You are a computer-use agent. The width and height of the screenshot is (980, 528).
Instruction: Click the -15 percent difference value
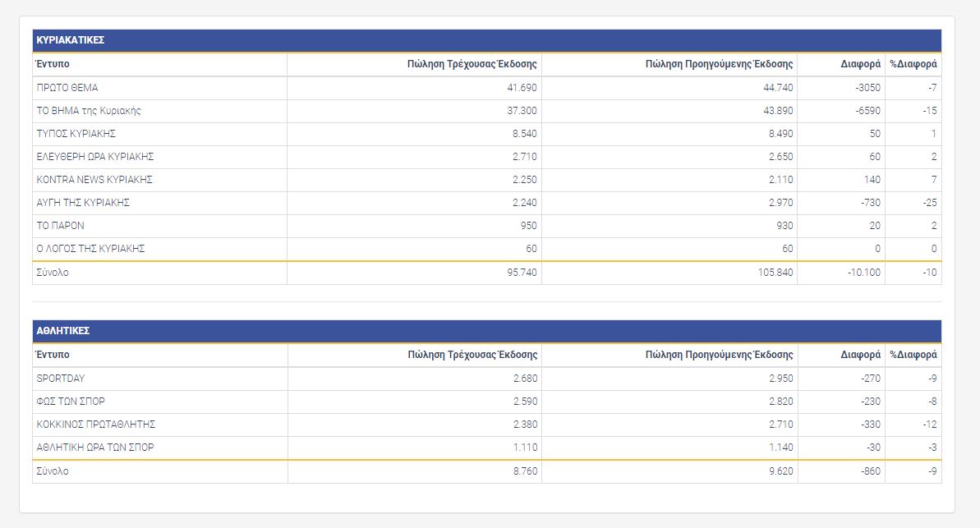pyautogui.click(x=930, y=111)
